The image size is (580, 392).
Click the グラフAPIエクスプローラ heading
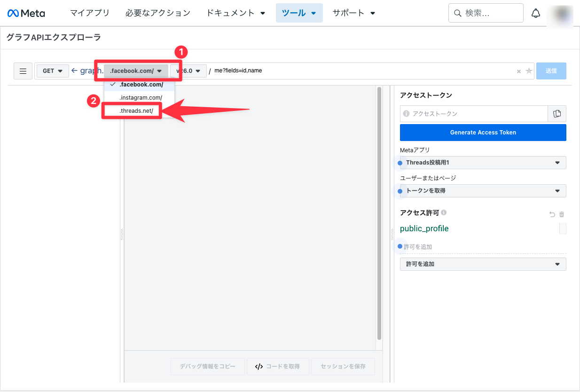point(54,38)
